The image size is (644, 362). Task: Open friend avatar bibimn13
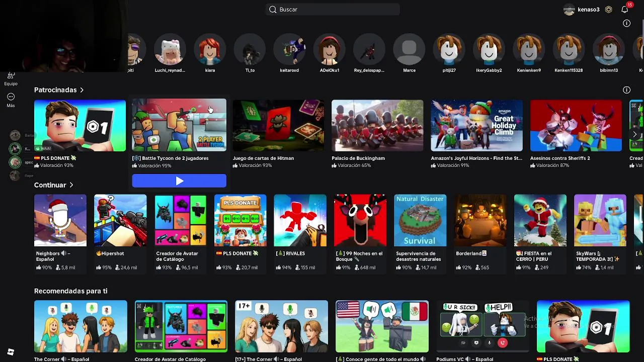(x=609, y=50)
